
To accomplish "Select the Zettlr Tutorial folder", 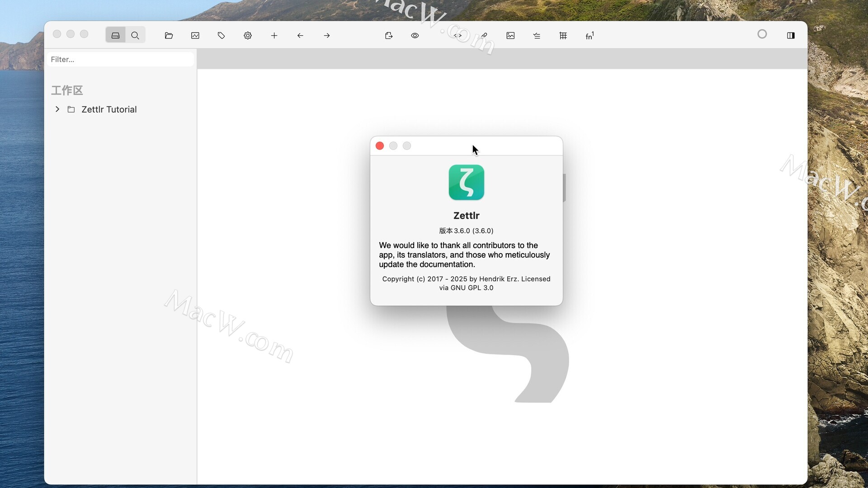I will [109, 109].
